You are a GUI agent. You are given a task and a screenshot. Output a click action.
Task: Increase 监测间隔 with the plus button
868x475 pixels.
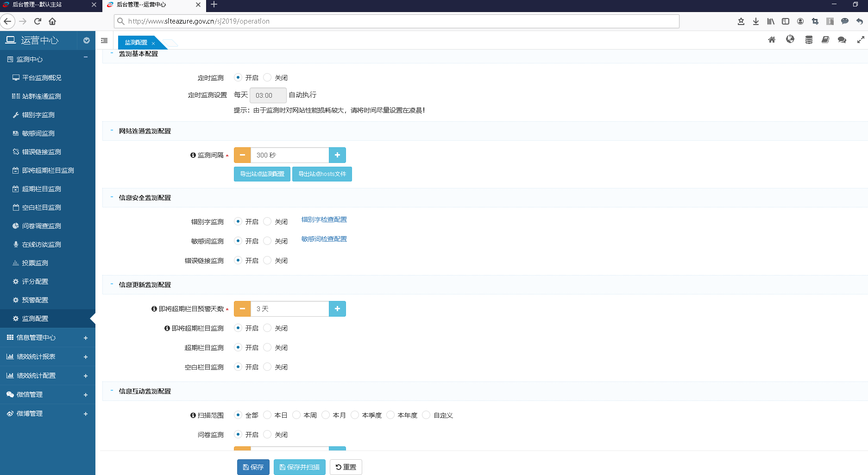tap(337, 155)
